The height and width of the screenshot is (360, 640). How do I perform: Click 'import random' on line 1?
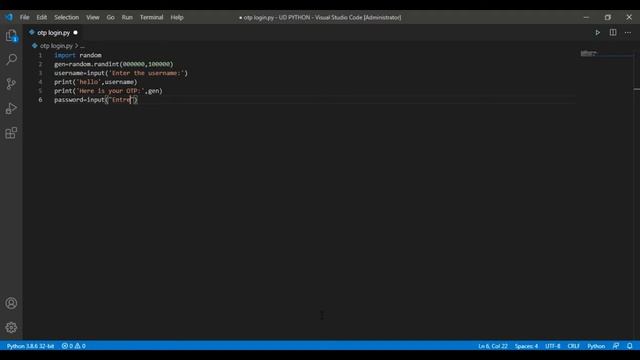pos(78,55)
